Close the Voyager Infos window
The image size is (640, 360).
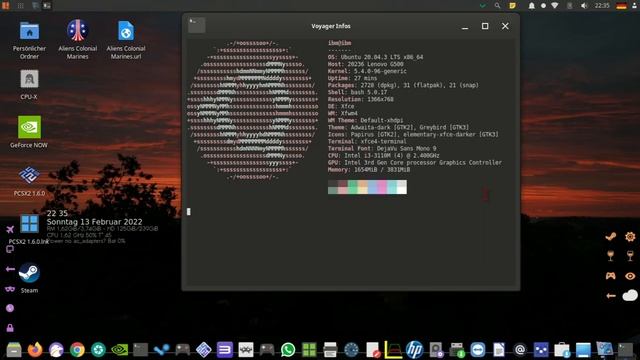(x=505, y=26)
